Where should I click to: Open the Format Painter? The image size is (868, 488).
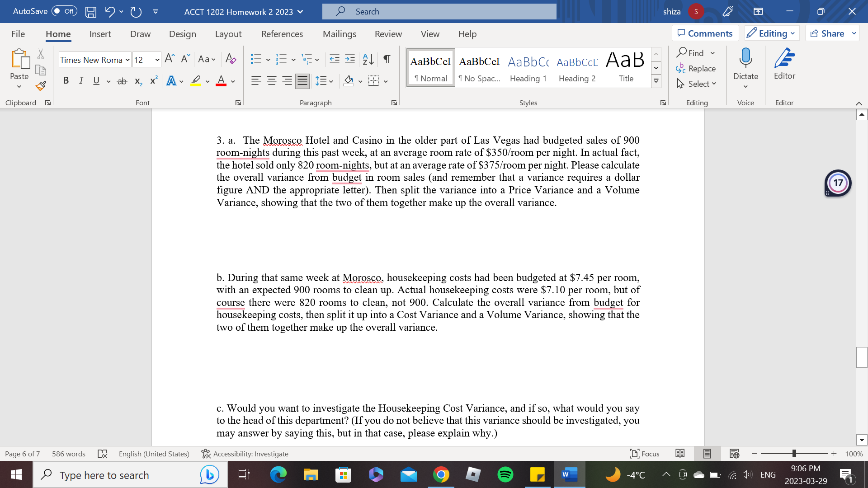pos(40,85)
